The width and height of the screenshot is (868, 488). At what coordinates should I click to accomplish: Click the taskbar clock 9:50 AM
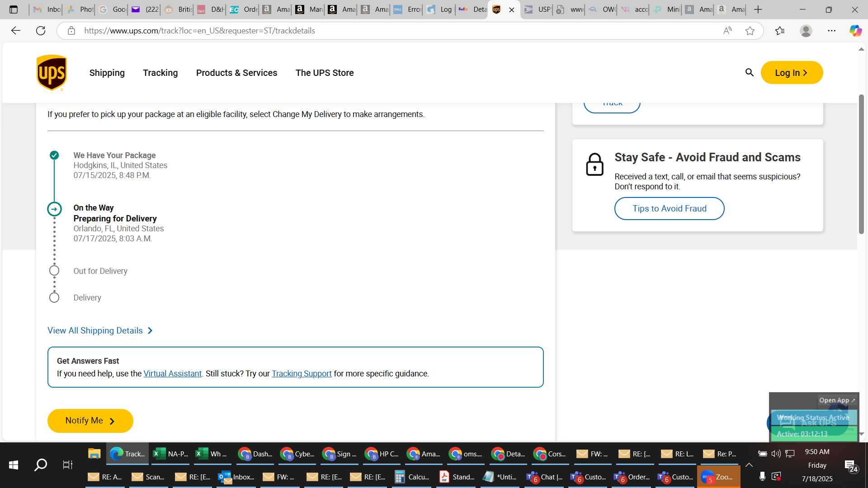[817, 452]
